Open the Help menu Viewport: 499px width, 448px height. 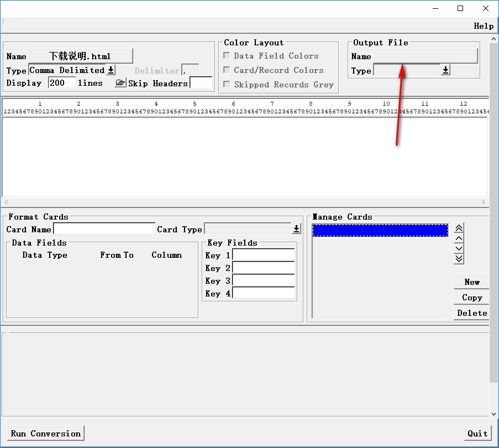point(483,26)
